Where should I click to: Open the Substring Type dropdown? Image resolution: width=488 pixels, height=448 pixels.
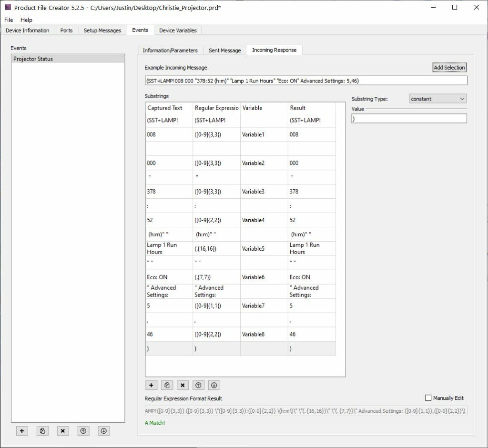(x=437, y=99)
